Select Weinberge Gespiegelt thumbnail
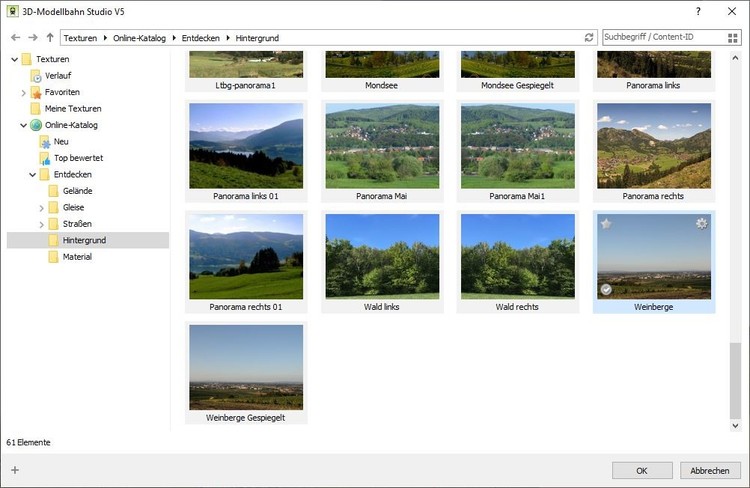The height and width of the screenshot is (488, 750). pos(246,373)
